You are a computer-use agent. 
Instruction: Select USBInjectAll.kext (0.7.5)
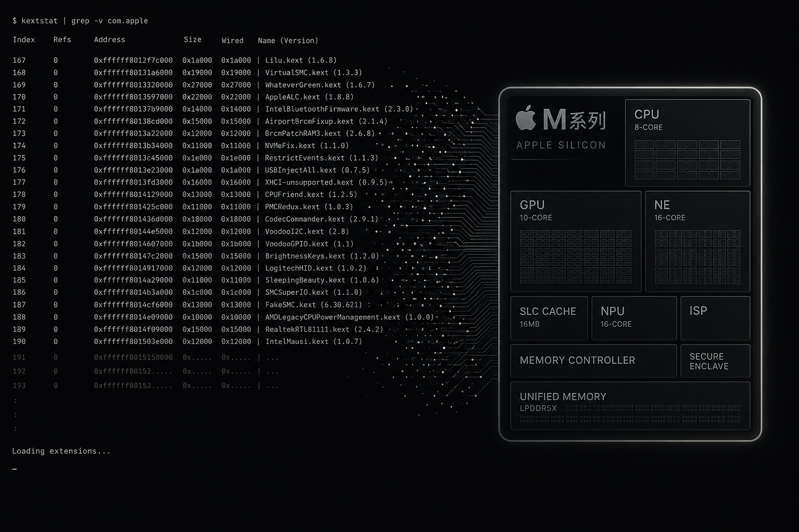317,170
